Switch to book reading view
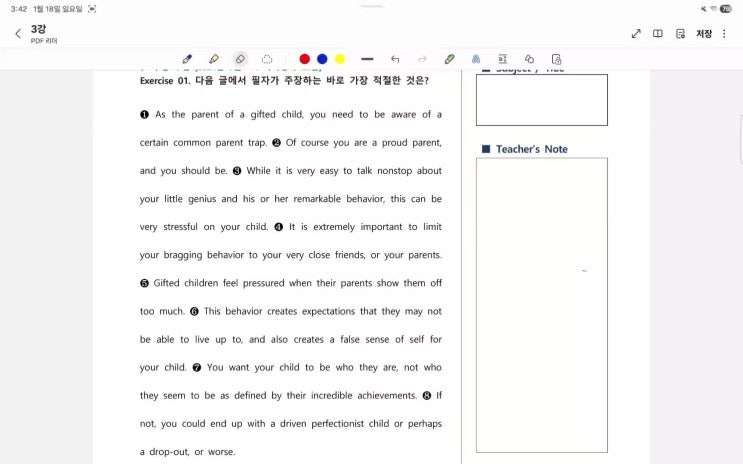This screenshot has width=743, height=464. [658, 33]
